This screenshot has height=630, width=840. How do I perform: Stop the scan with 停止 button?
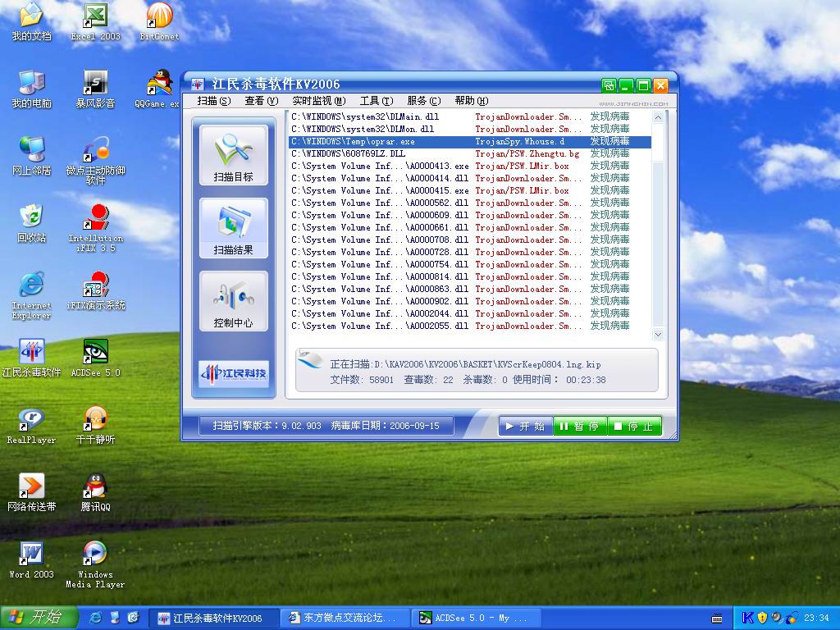click(635, 427)
